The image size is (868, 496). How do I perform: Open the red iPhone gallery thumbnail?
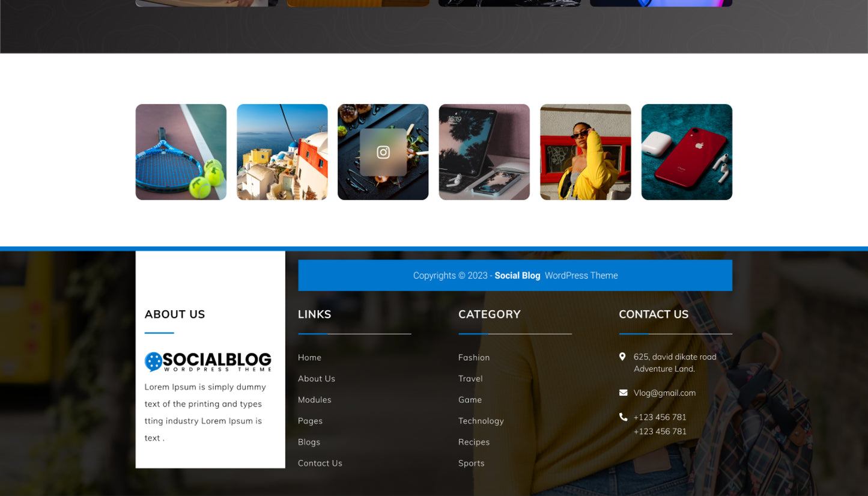pos(687,152)
